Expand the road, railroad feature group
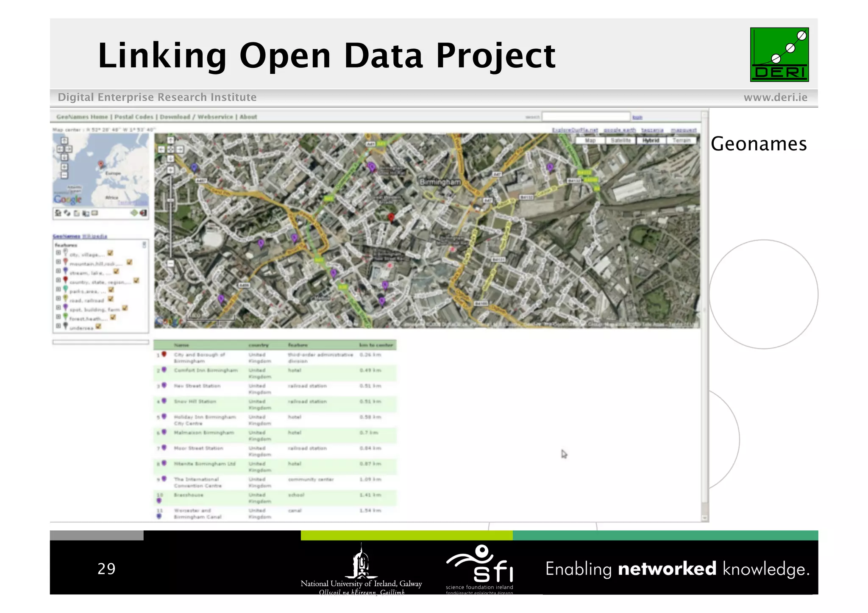 [58, 299]
